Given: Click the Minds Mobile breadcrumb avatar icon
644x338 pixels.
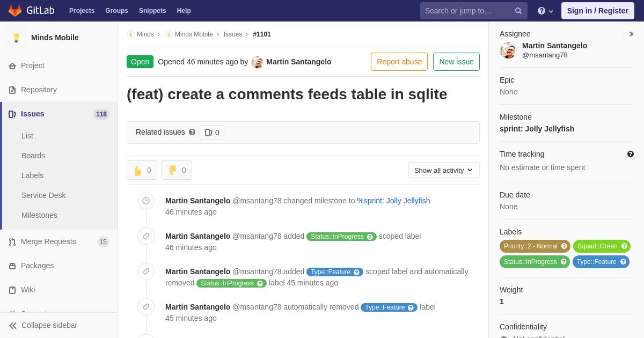Looking at the screenshot, I should [x=169, y=34].
